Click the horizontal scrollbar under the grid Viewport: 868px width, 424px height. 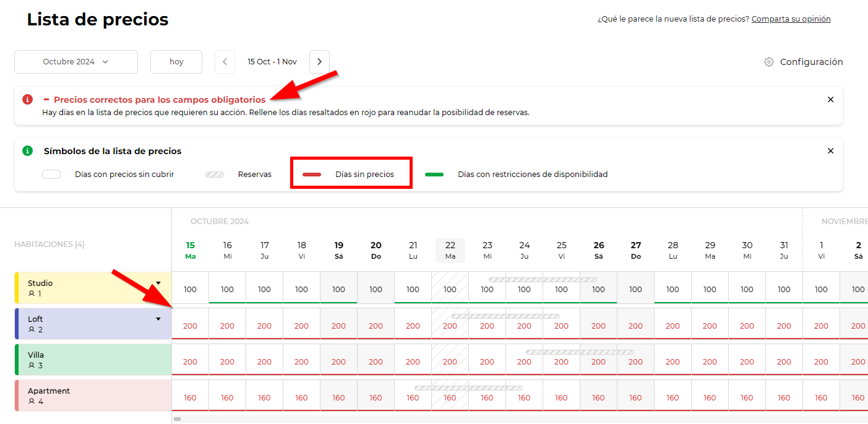pyautogui.click(x=177, y=419)
